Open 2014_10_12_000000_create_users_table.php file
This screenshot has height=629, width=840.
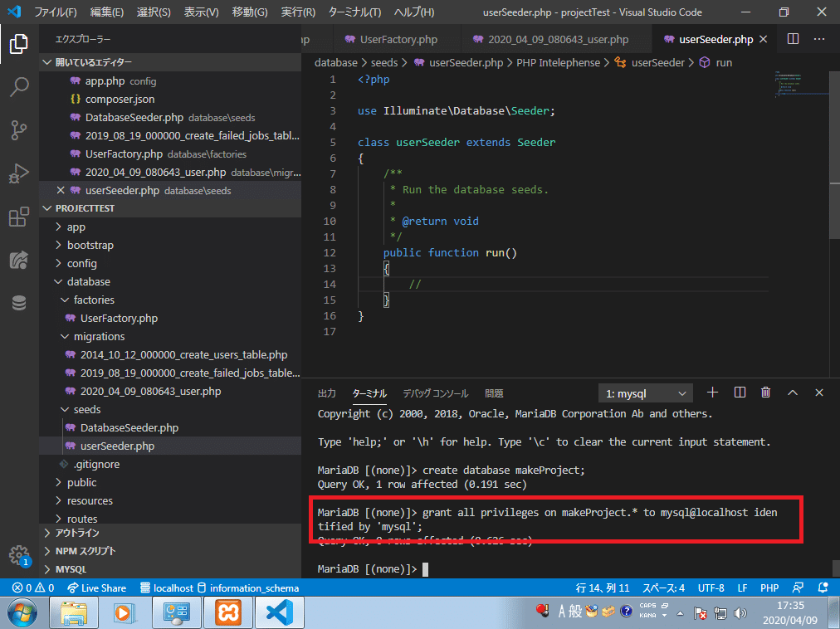point(183,354)
